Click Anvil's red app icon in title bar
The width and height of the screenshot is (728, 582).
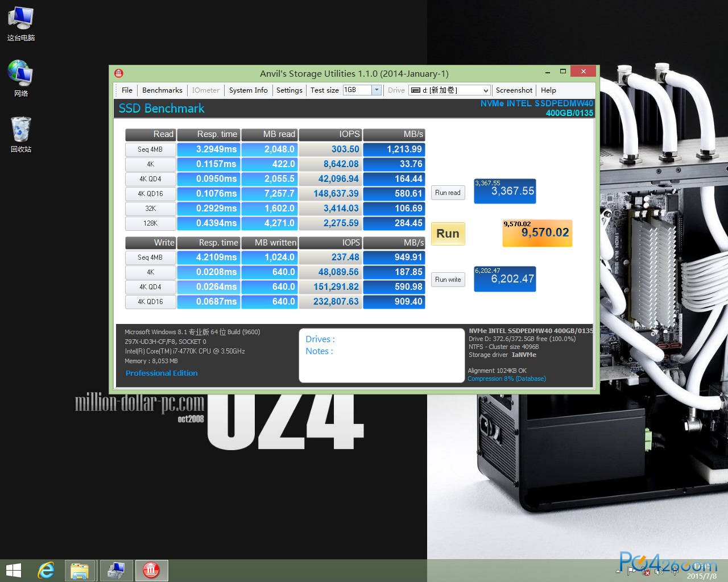pyautogui.click(x=118, y=73)
